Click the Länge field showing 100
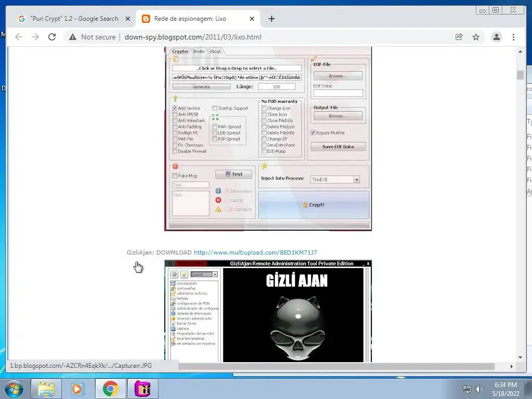 [276, 87]
